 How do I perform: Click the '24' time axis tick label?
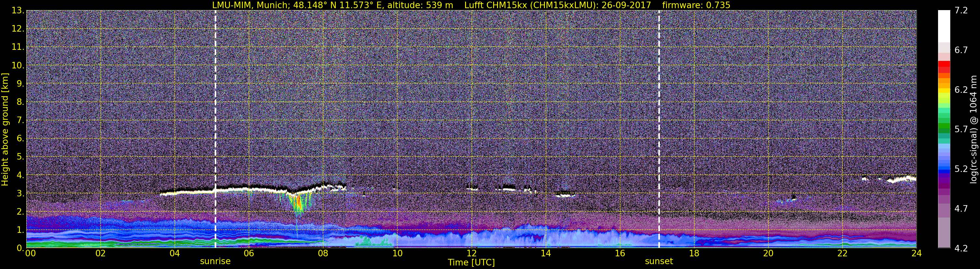tap(917, 253)
